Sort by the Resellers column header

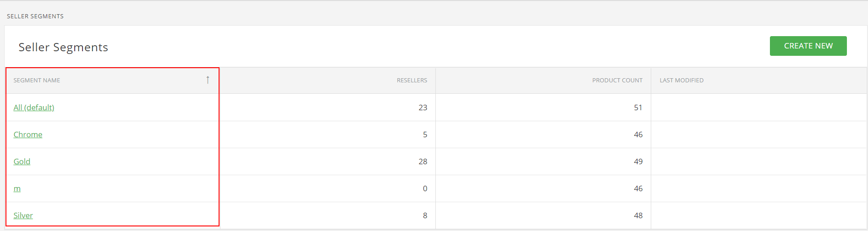[x=412, y=80]
